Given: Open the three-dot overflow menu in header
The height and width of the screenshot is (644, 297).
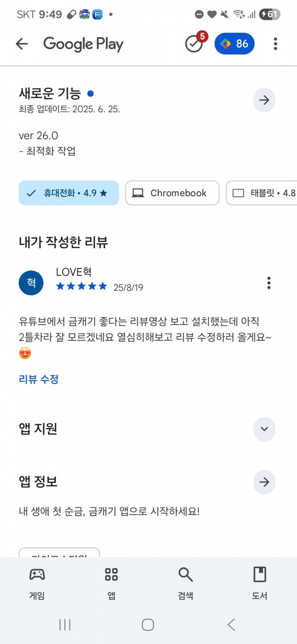Looking at the screenshot, I should pyautogui.click(x=275, y=44).
